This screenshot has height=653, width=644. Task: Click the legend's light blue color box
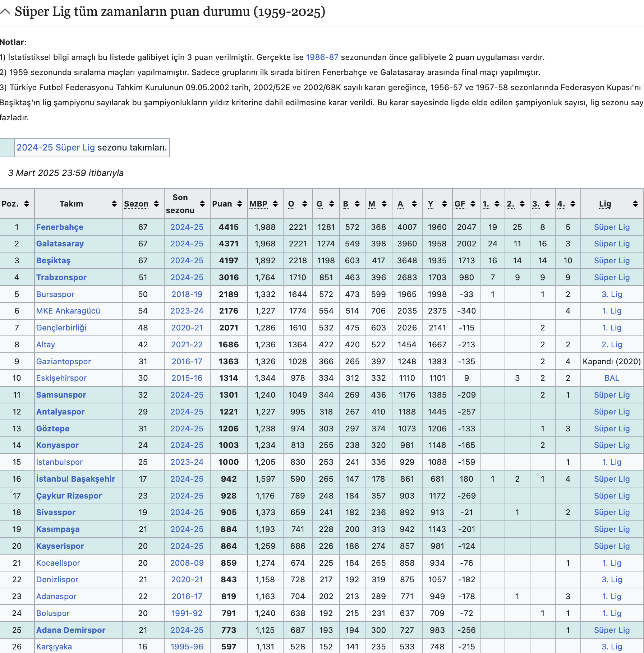[x=7, y=148]
